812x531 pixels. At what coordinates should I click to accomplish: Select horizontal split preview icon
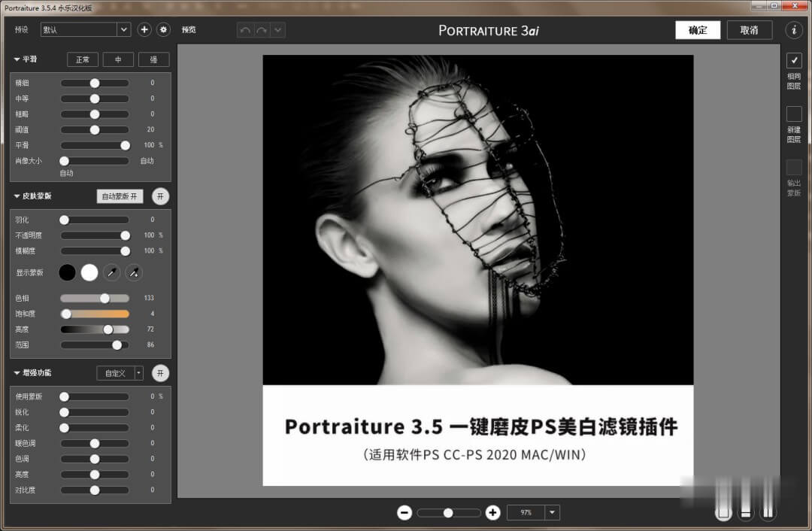(x=746, y=513)
